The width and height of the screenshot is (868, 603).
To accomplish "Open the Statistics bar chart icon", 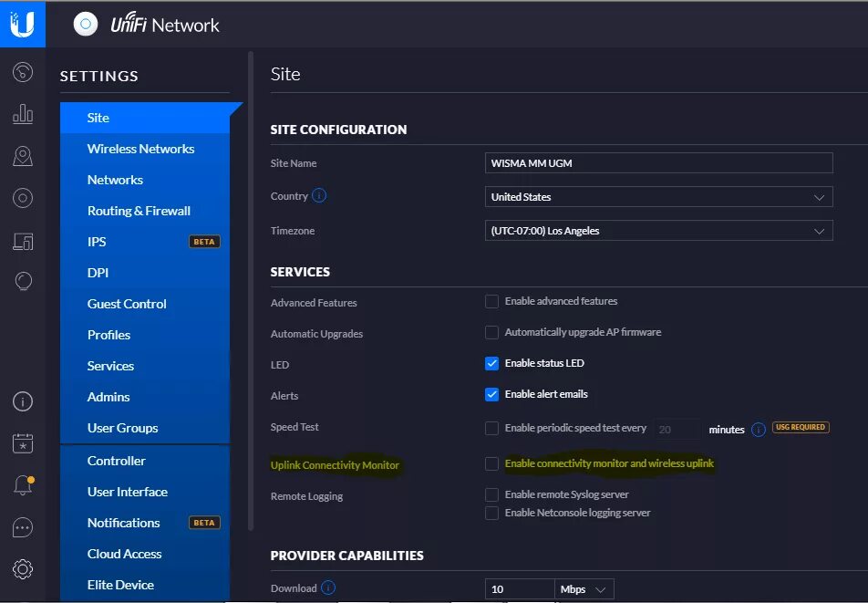I will click(x=23, y=114).
